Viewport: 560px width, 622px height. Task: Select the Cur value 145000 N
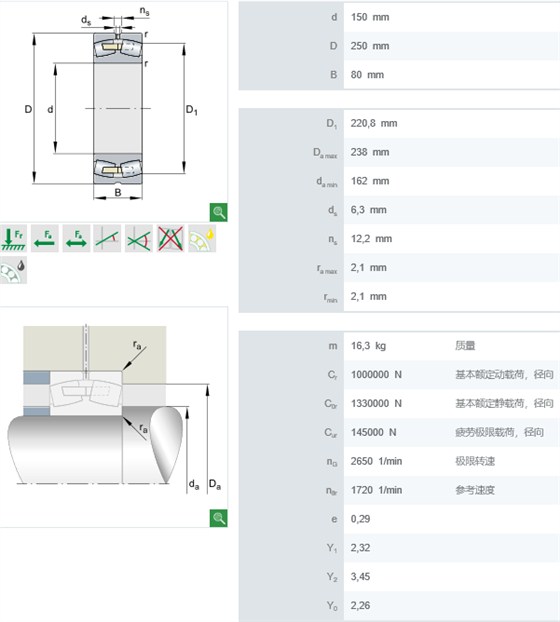tap(373, 432)
